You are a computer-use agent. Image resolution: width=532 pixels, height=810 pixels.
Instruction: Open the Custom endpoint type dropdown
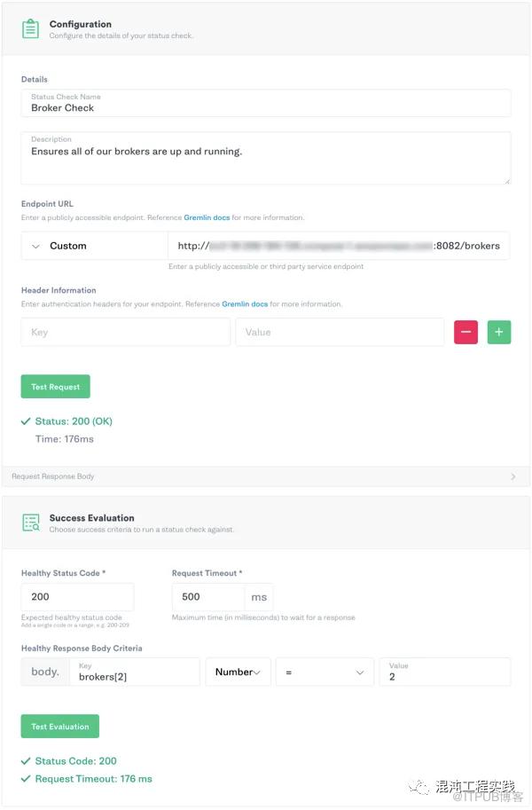(95, 246)
